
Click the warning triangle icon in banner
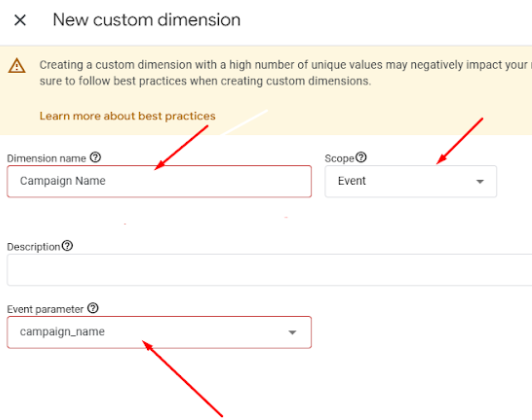pyautogui.click(x=17, y=66)
